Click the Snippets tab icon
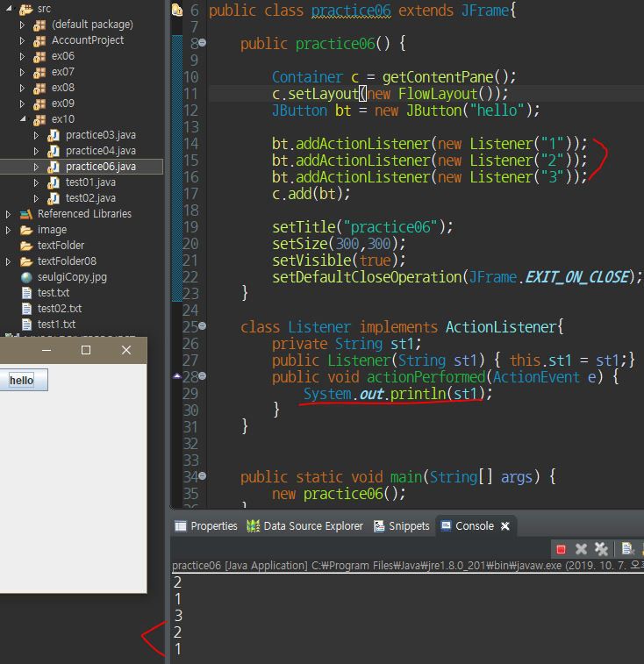The height and width of the screenshot is (664, 644). pos(379,526)
